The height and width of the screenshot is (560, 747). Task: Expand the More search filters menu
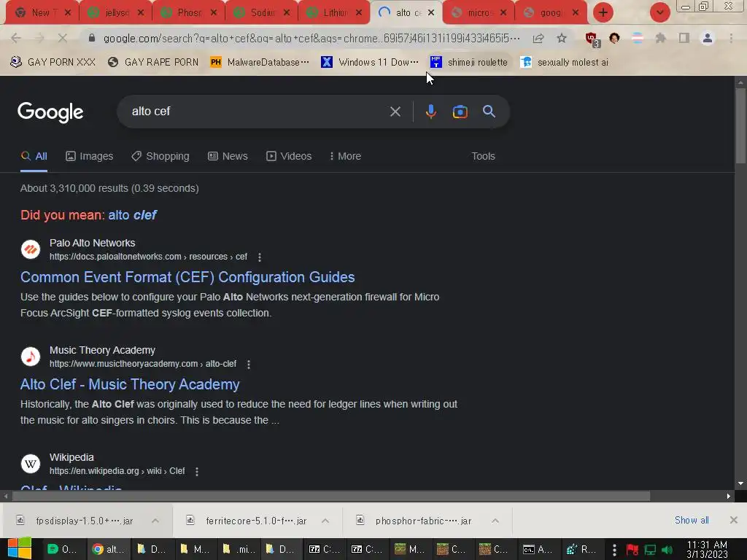[x=345, y=156]
